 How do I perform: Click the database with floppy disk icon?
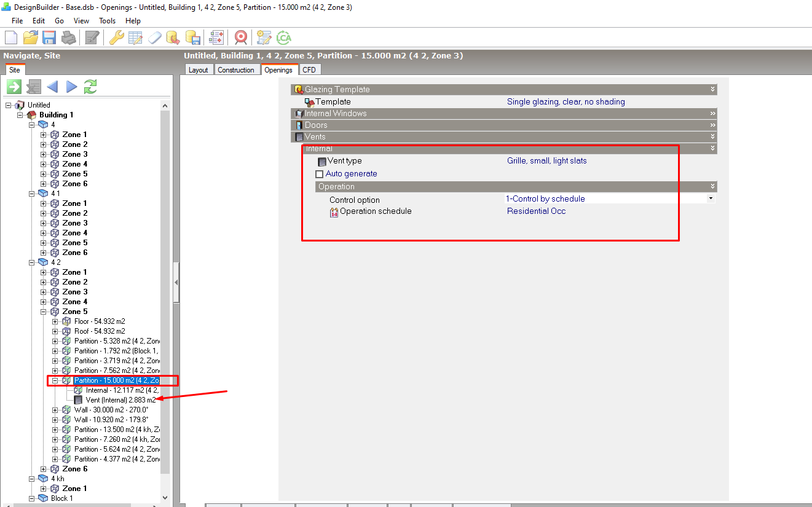(x=193, y=37)
